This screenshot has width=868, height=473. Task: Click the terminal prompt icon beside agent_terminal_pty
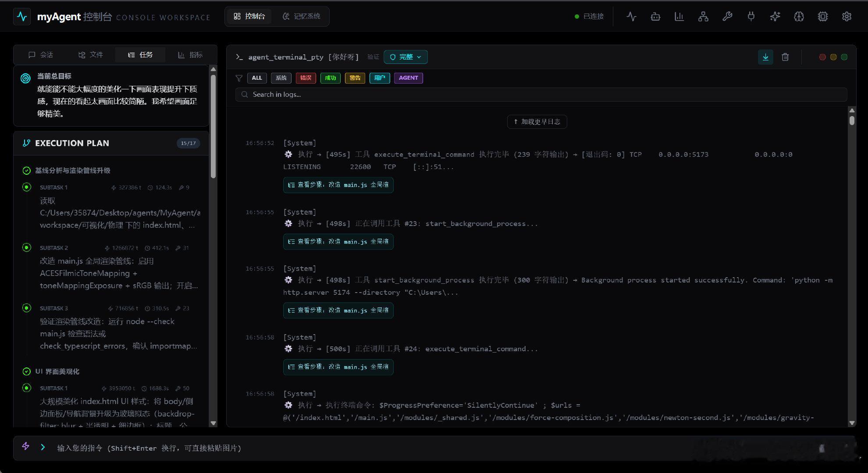[239, 57]
